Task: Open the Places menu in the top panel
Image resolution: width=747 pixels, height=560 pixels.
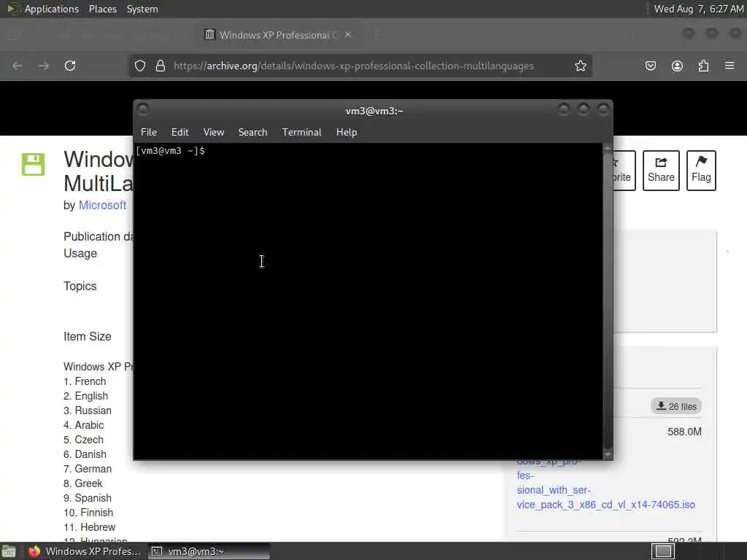Action: click(x=102, y=9)
